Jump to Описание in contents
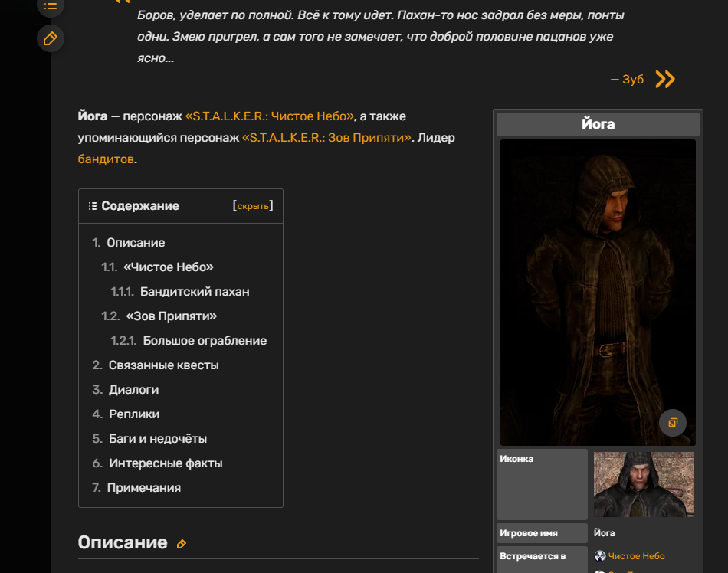This screenshot has height=573, width=728. (136, 243)
